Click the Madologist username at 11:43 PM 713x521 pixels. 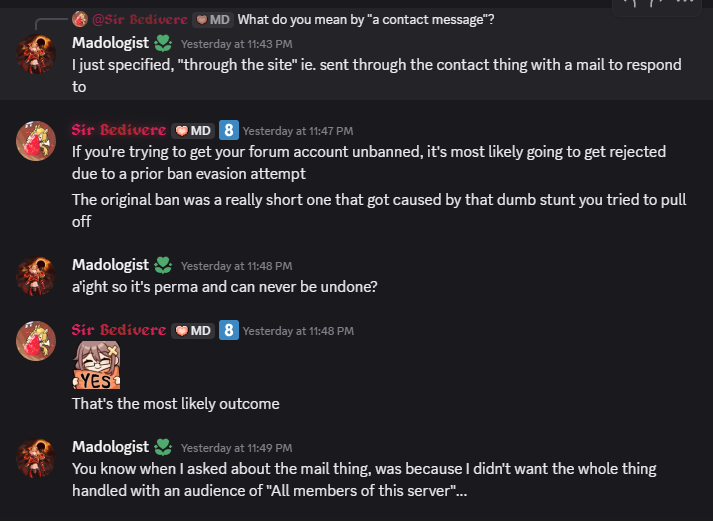point(110,43)
